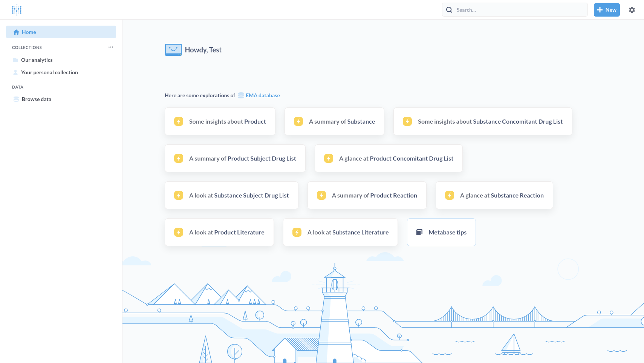Open Metabase tips card
The image size is (644, 363).
(441, 232)
